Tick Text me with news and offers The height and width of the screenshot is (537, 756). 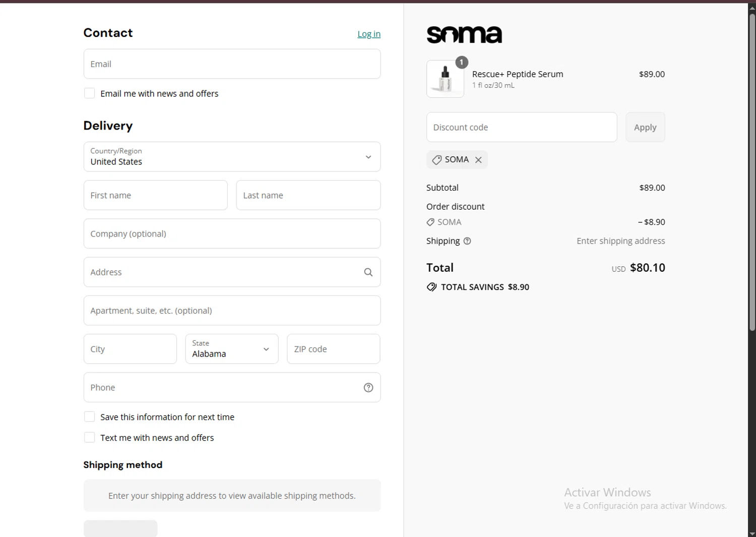coord(89,437)
